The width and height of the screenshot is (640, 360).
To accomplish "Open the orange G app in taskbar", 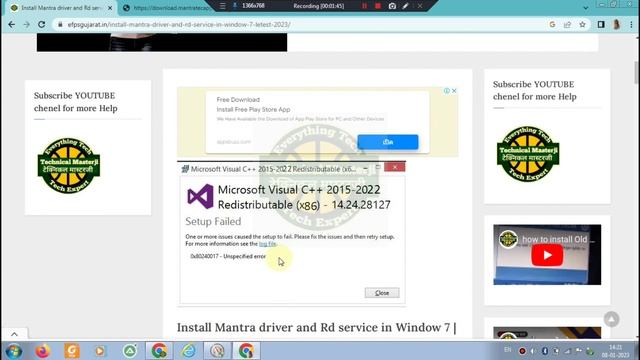I will pos(72,351).
